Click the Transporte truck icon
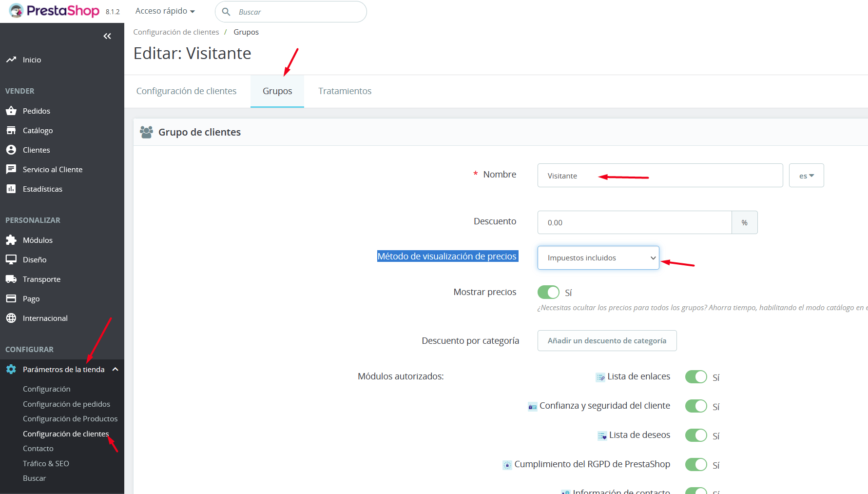The width and height of the screenshot is (868, 494). coord(11,279)
